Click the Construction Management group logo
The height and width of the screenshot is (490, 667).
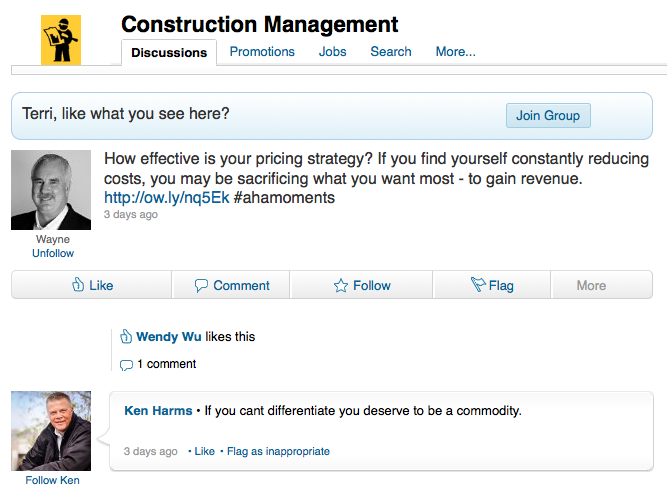click(x=61, y=40)
